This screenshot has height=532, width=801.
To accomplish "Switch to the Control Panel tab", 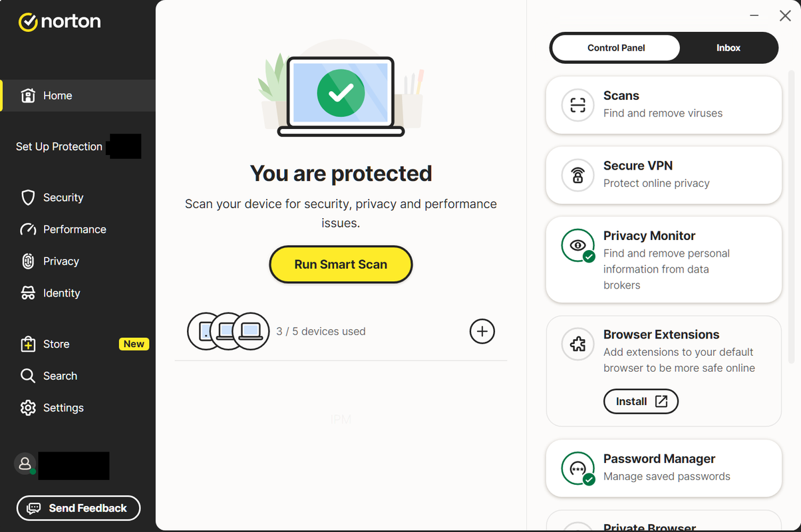I will point(616,48).
